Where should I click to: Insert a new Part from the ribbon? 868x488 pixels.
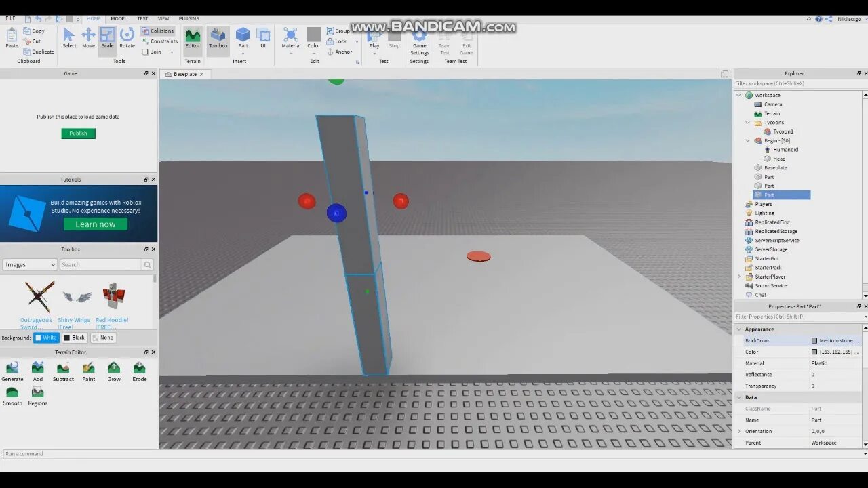pyautogui.click(x=243, y=39)
